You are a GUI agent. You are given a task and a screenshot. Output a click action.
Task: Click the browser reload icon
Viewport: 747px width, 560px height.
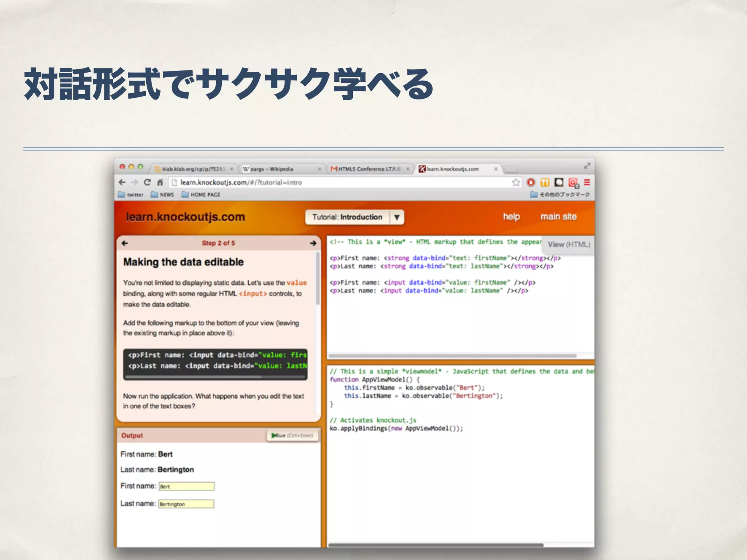point(147,182)
